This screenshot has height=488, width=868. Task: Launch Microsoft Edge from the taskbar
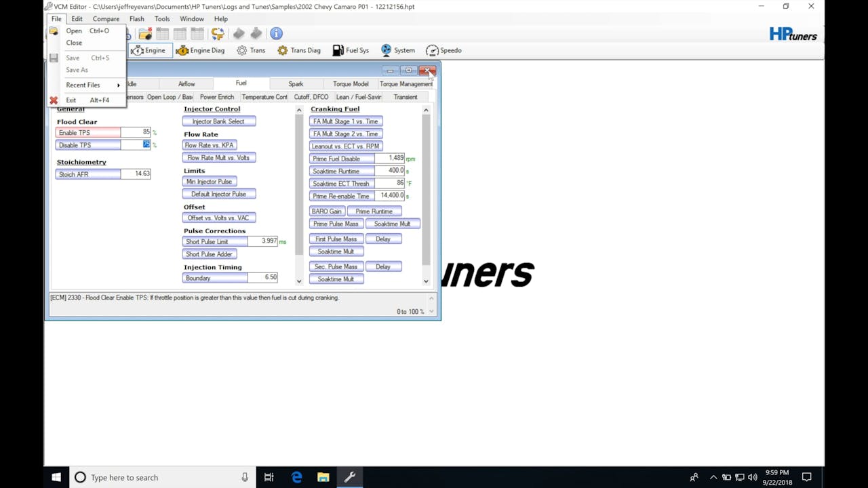click(296, 477)
